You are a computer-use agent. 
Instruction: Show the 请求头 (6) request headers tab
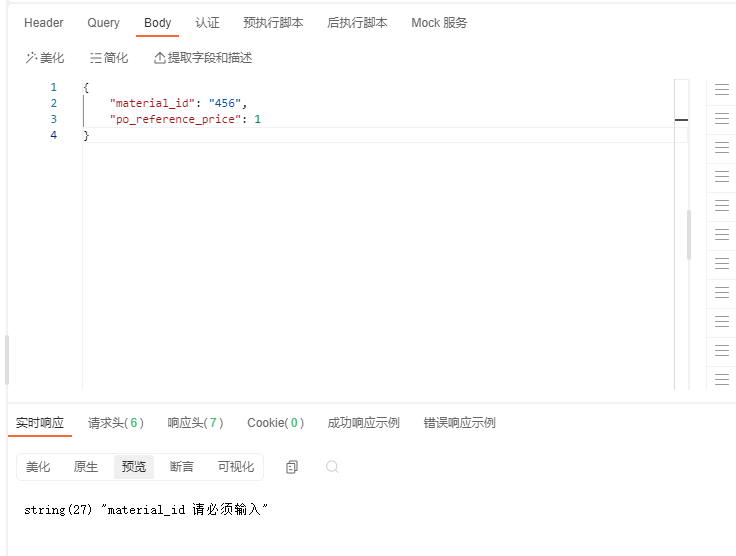click(x=116, y=423)
